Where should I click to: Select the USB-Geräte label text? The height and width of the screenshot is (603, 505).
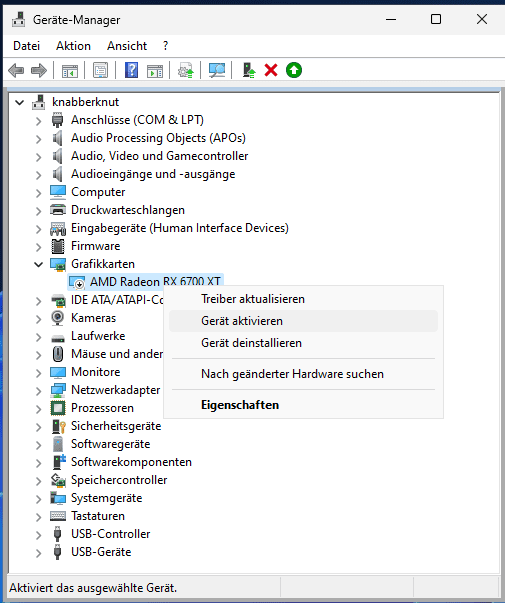click(x=101, y=552)
